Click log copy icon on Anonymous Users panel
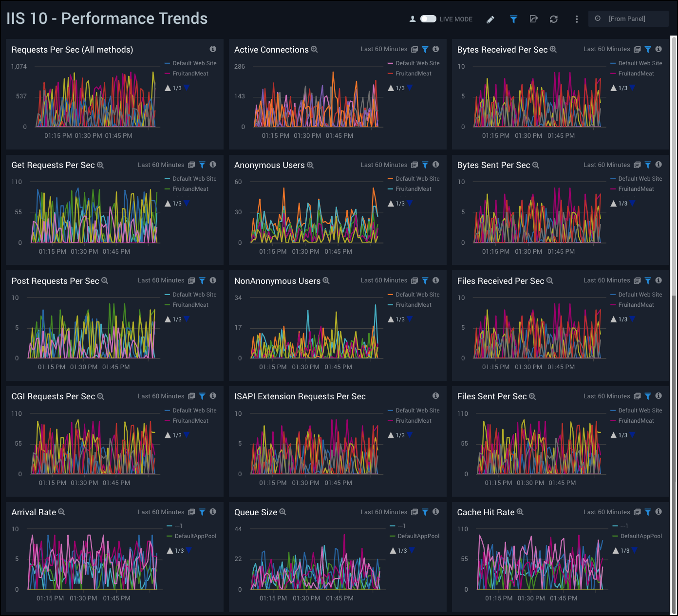678x616 pixels. [414, 165]
